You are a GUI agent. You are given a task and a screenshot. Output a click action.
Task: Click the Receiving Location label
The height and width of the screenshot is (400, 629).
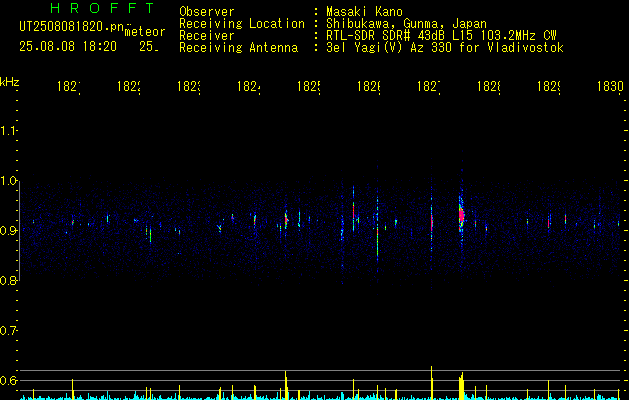242,24
